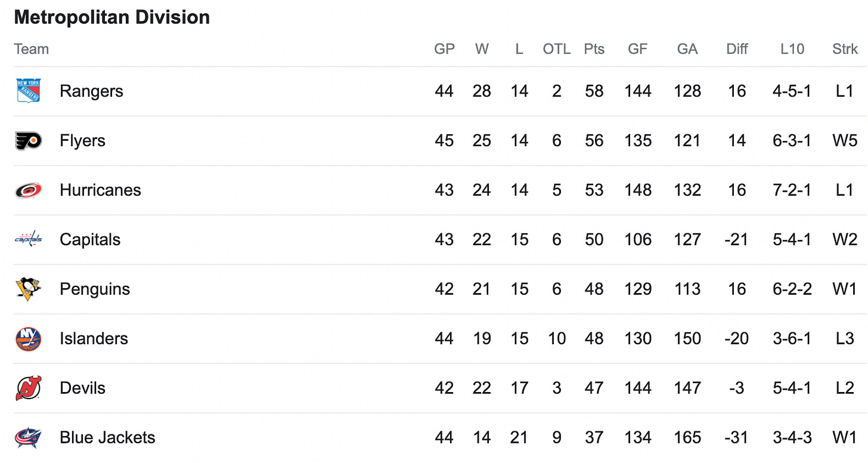This screenshot has width=868, height=463.
Task: Select the Capitals logo
Action: pyautogui.click(x=29, y=239)
